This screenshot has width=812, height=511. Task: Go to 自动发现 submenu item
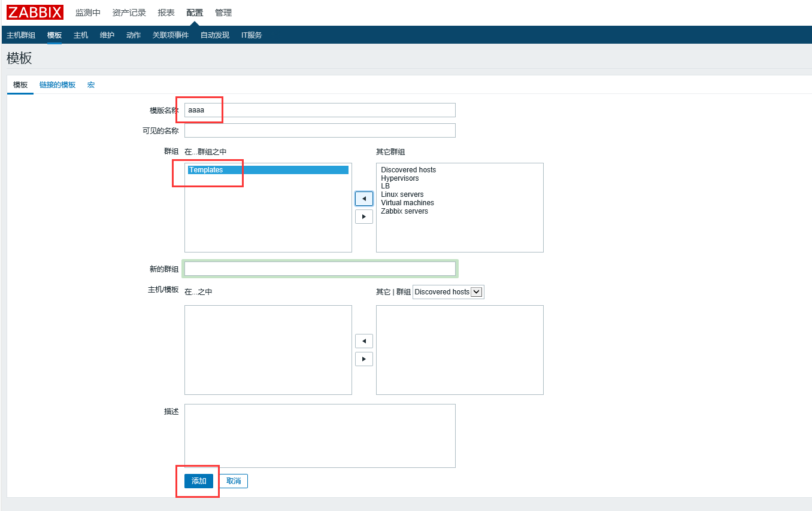tap(215, 35)
